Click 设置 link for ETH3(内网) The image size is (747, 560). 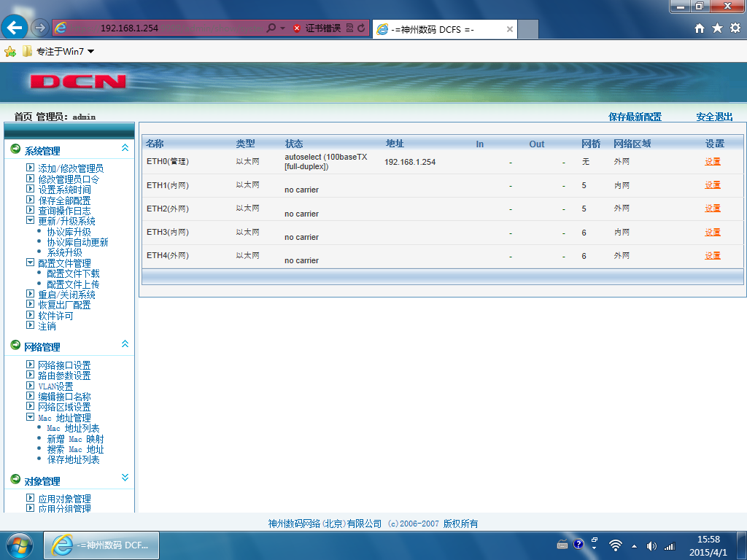(x=713, y=232)
